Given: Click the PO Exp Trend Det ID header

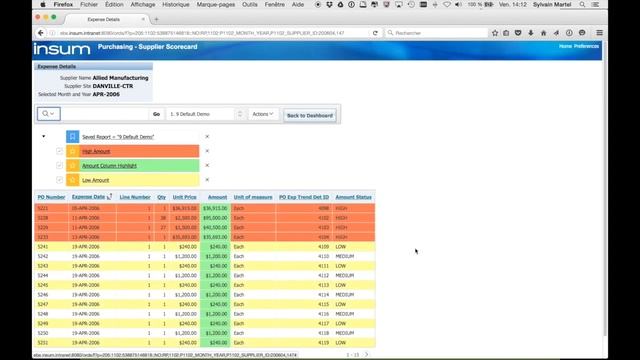Looking at the screenshot, I should [304, 197].
